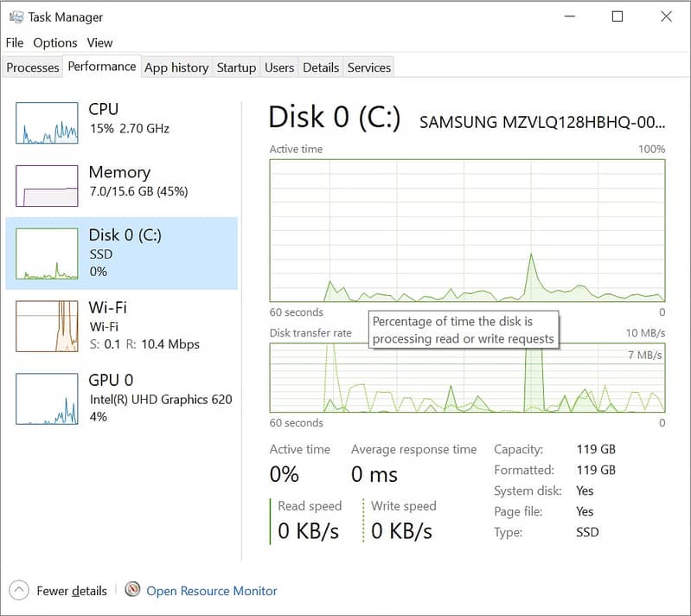This screenshot has width=691, height=616.
Task: Select the Wi-Fi mini graph thumbnail
Action: tap(47, 326)
